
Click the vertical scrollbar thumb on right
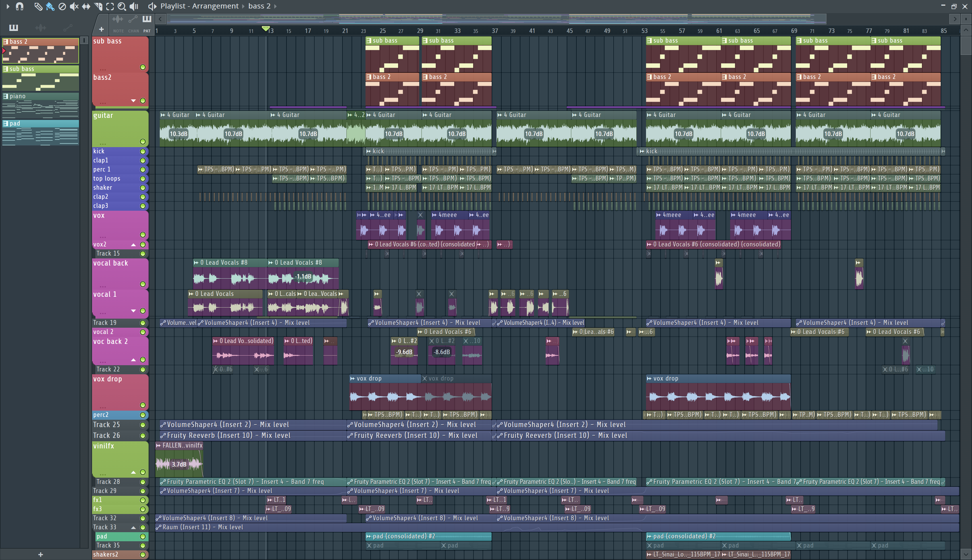[x=966, y=46]
